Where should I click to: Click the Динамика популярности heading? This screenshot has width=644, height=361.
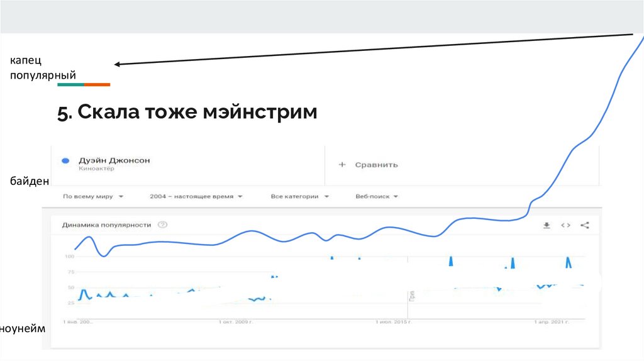pos(106,225)
